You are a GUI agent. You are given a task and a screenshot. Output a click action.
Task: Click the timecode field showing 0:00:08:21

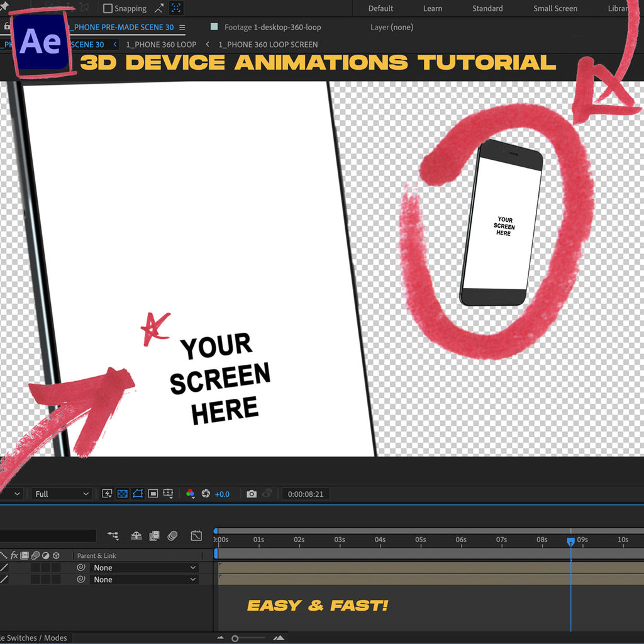point(306,494)
